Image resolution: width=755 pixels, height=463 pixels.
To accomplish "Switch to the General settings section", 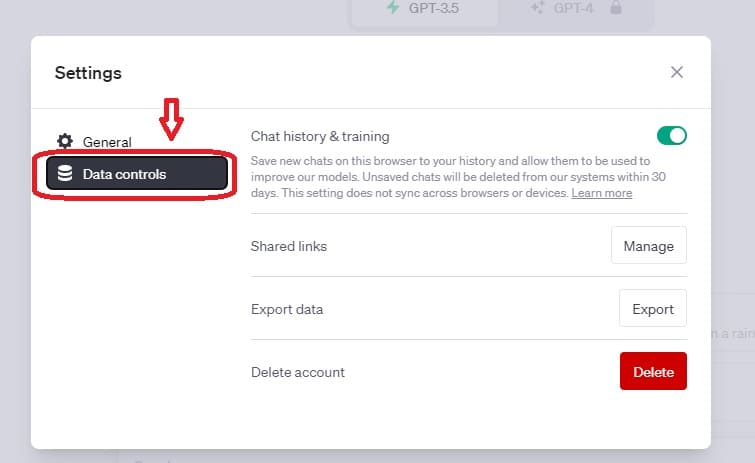I will [x=107, y=142].
